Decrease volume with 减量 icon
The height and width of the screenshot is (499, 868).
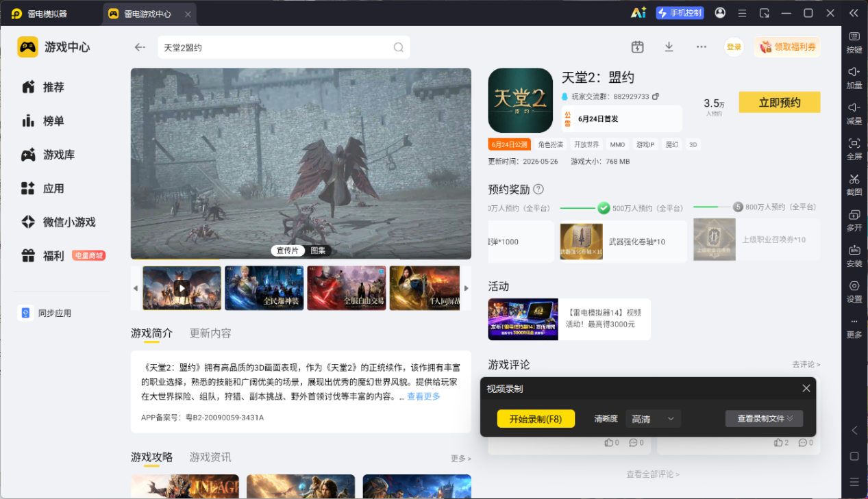coord(854,114)
